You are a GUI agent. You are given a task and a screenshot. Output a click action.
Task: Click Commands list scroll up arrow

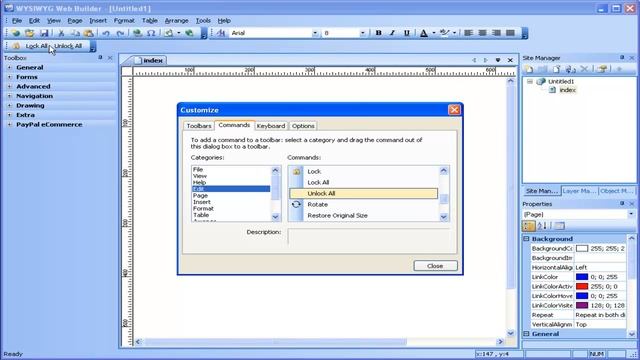pyautogui.click(x=444, y=171)
